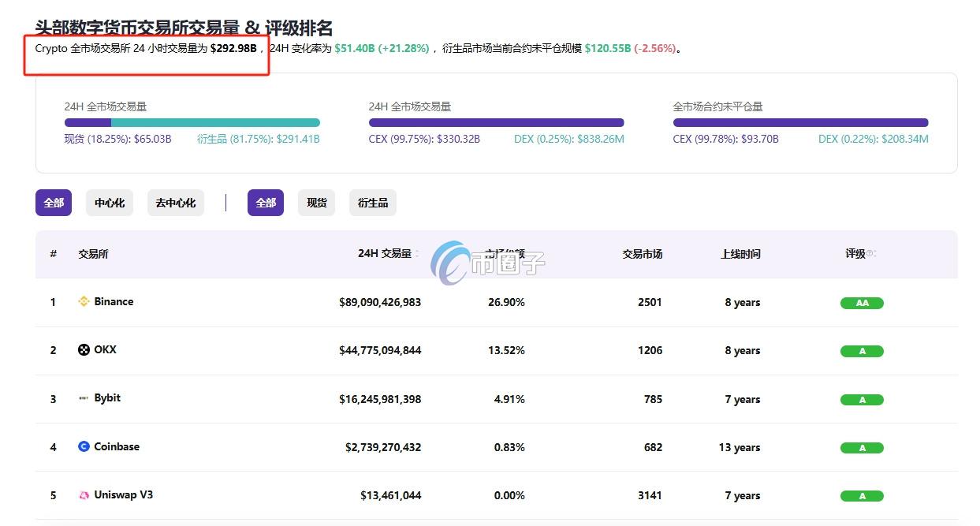Click Binance's AA rating badge
Viewport: 980px width, 526px height.
tap(862, 302)
